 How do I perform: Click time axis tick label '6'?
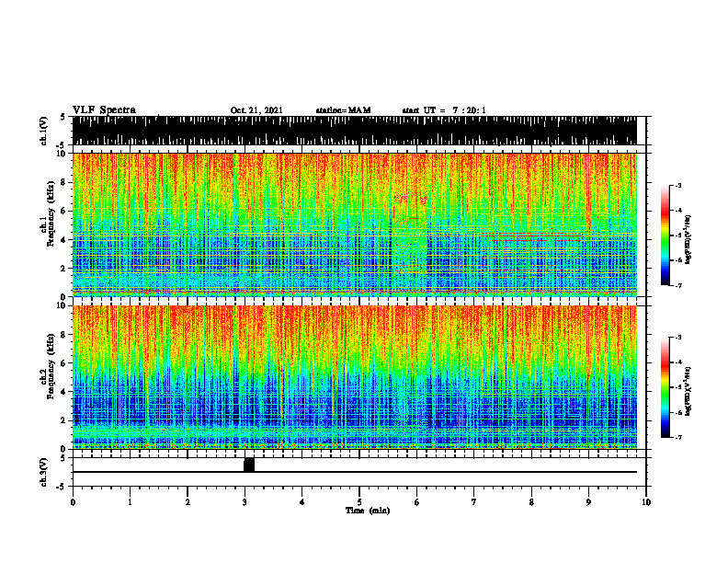click(416, 502)
